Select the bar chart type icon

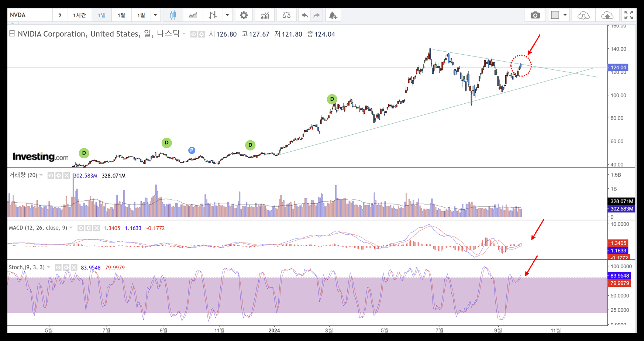pos(213,15)
